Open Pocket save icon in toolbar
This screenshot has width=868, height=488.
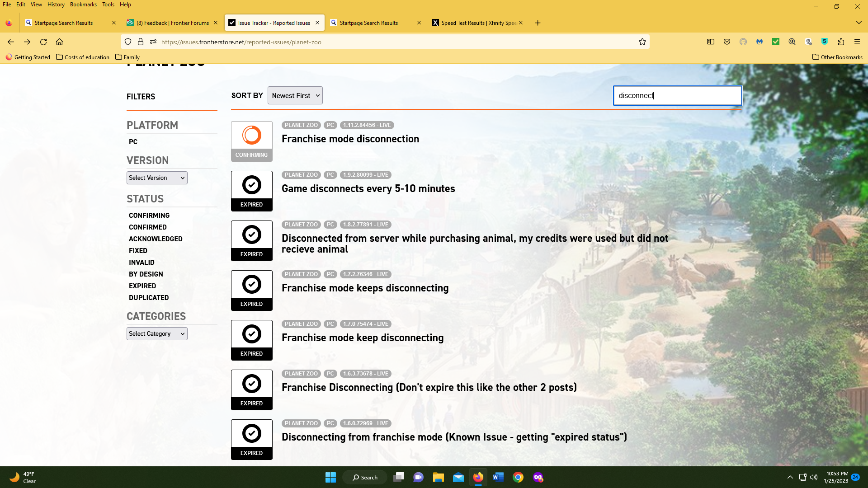pos(727,42)
